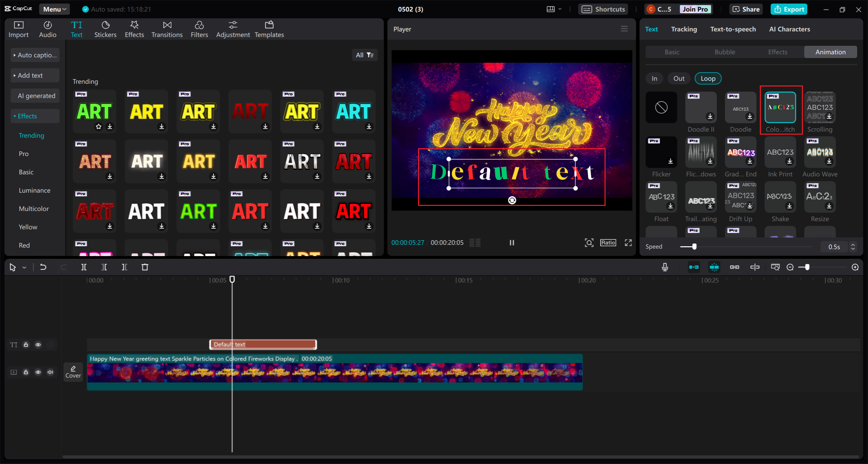Image resolution: width=868 pixels, height=464 pixels.
Task: Adjust the animation Speed slider handle
Action: [x=694, y=247]
